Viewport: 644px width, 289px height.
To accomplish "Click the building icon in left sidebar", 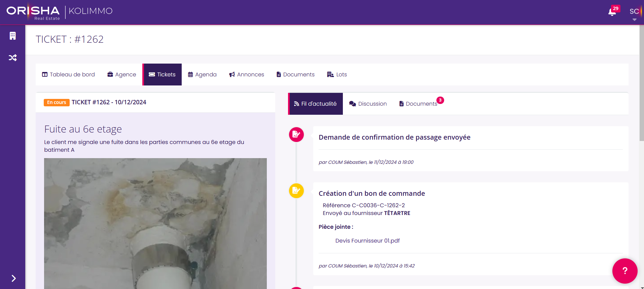I will [x=13, y=36].
